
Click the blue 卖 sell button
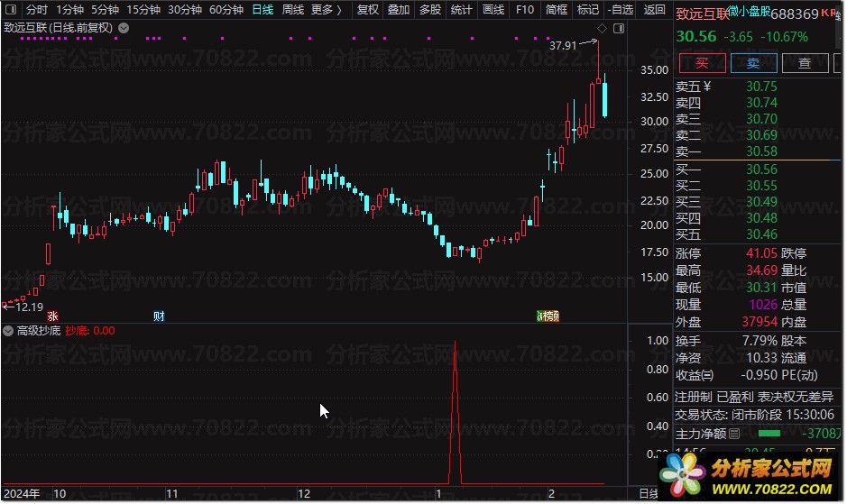[753, 63]
